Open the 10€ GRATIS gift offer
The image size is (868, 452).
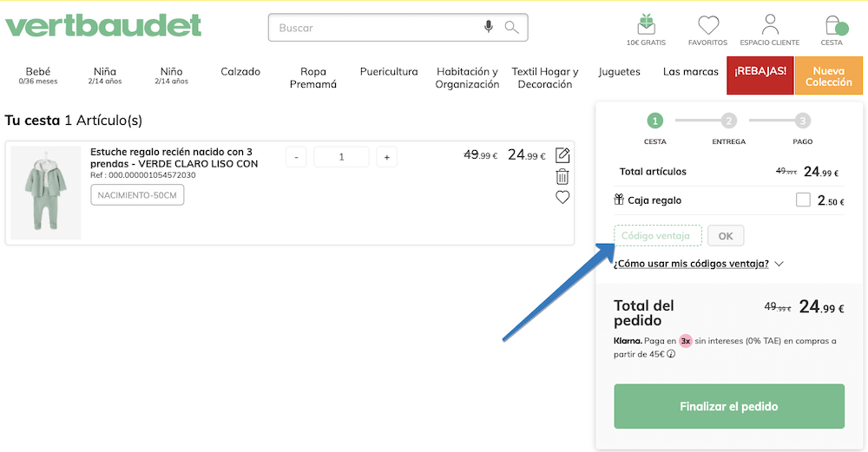pyautogui.click(x=646, y=30)
